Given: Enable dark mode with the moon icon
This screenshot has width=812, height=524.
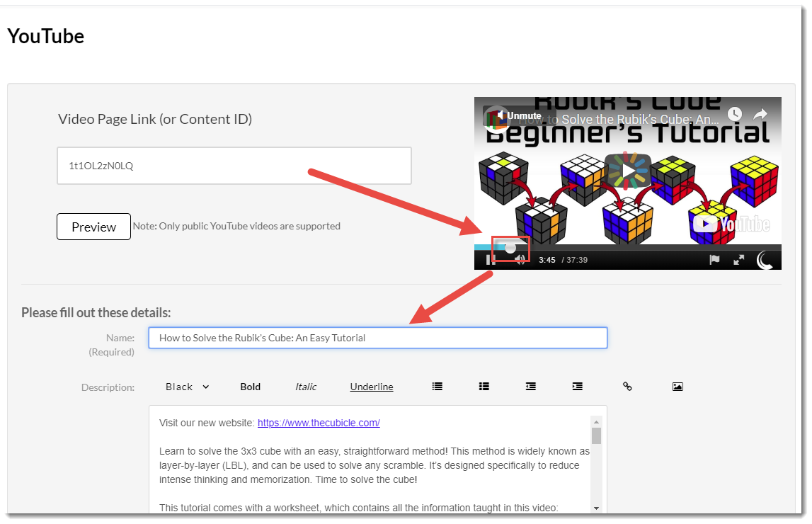Looking at the screenshot, I should click(765, 261).
